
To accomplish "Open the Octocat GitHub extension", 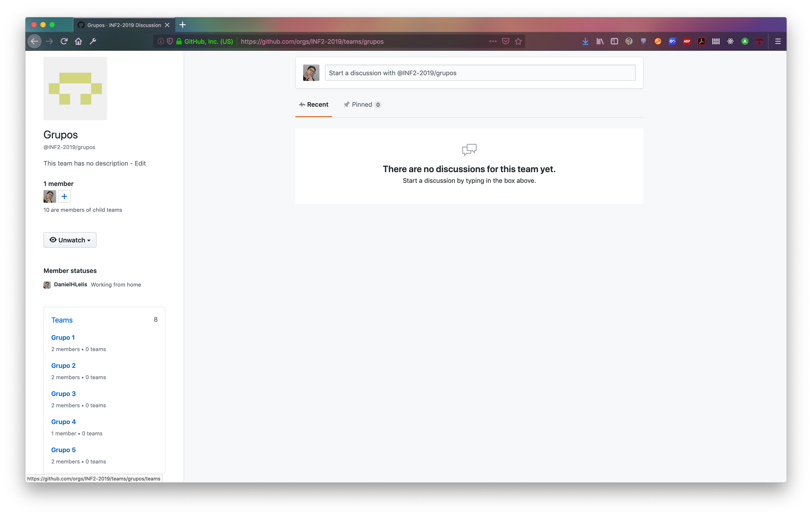I will [x=643, y=41].
